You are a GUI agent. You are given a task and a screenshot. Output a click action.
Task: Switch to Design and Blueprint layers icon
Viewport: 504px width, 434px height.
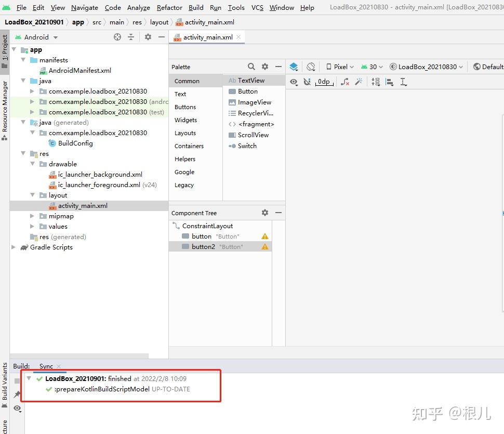coord(294,67)
